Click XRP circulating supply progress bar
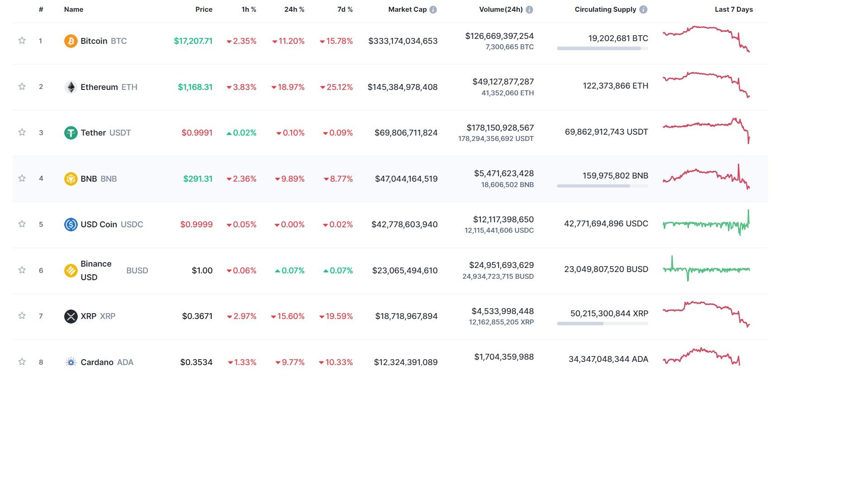Image resolution: width=868 pixels, height=488 pixels. coord(602,324)
